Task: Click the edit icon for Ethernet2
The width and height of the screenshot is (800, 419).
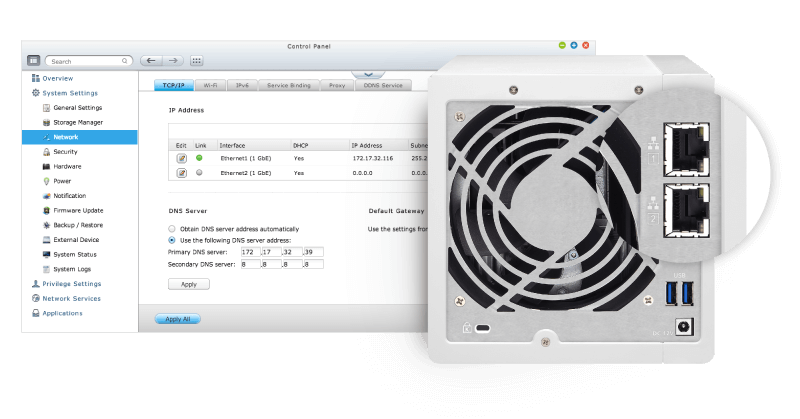Action: click(x=181, y=173)
